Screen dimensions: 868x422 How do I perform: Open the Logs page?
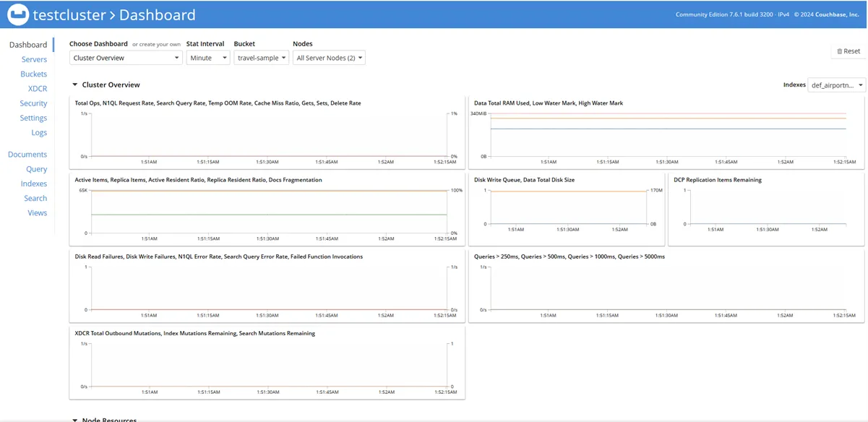click(x=39, y=132)
